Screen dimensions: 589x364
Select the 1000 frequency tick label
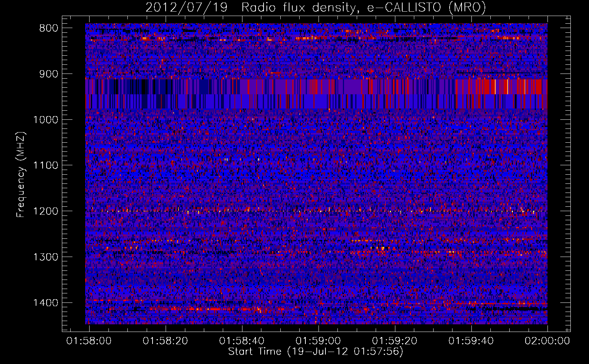[x=46, y=120]
